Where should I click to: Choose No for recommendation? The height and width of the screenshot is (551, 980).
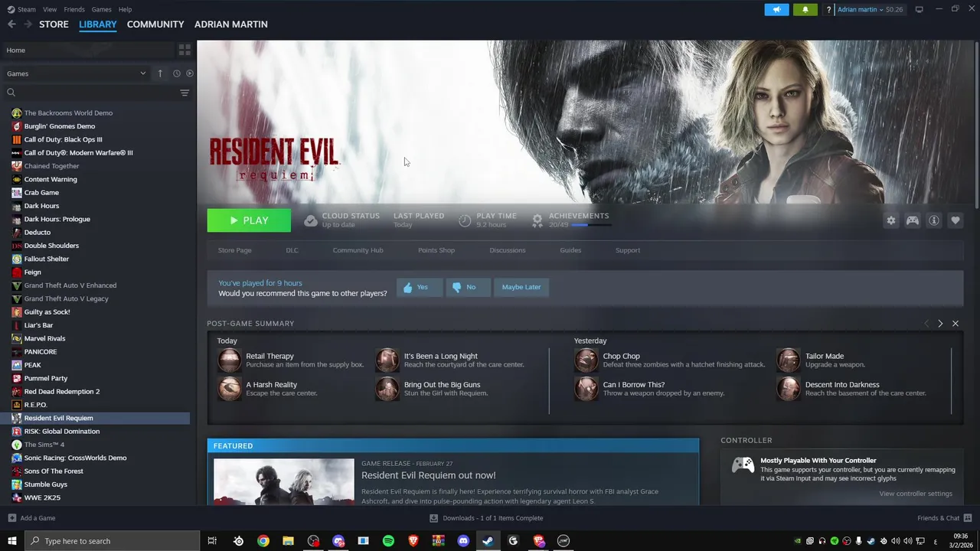(x=468, y=287)
